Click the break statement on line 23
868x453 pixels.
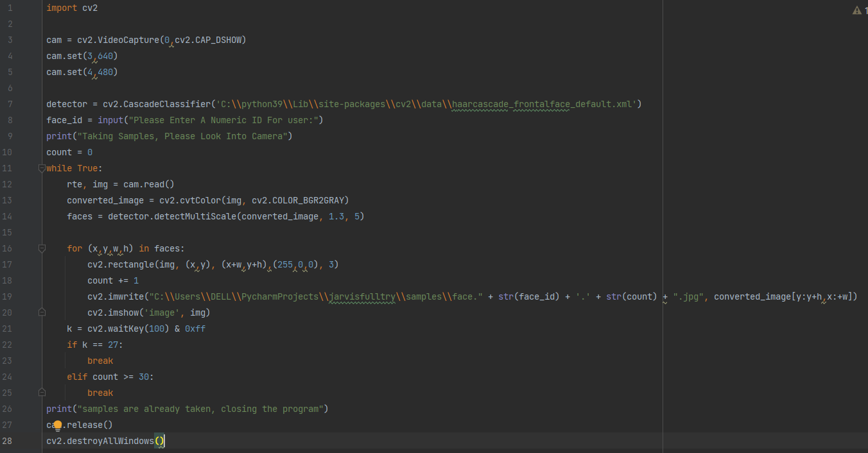point(100,361)
